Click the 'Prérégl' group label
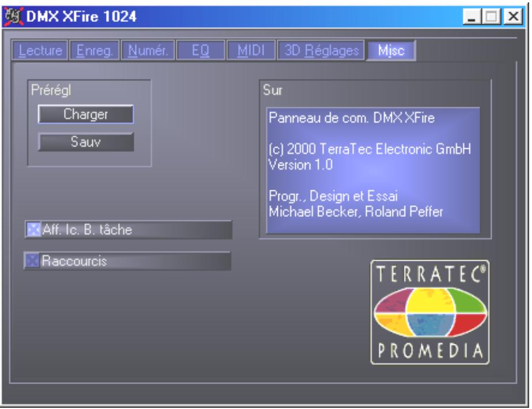This screenshot has height=409, width=532. pos(51,91)
